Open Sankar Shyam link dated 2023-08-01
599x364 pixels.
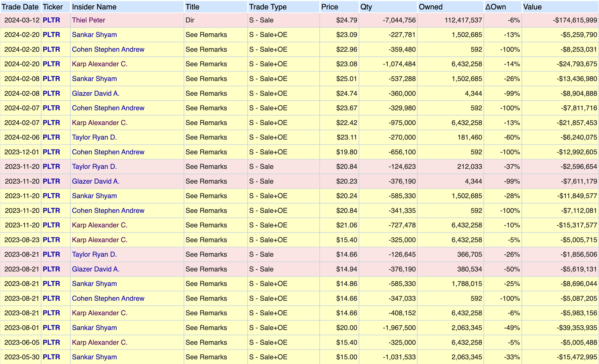tap(94, 328)
